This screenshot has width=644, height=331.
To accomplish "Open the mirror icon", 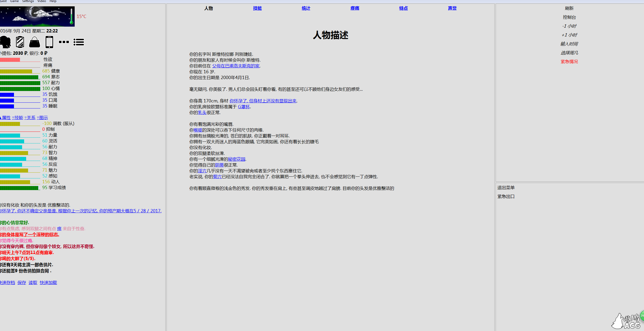I will point(20,42).
